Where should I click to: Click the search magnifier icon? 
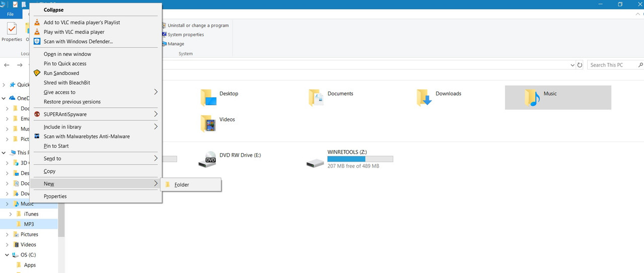[640, 65]
